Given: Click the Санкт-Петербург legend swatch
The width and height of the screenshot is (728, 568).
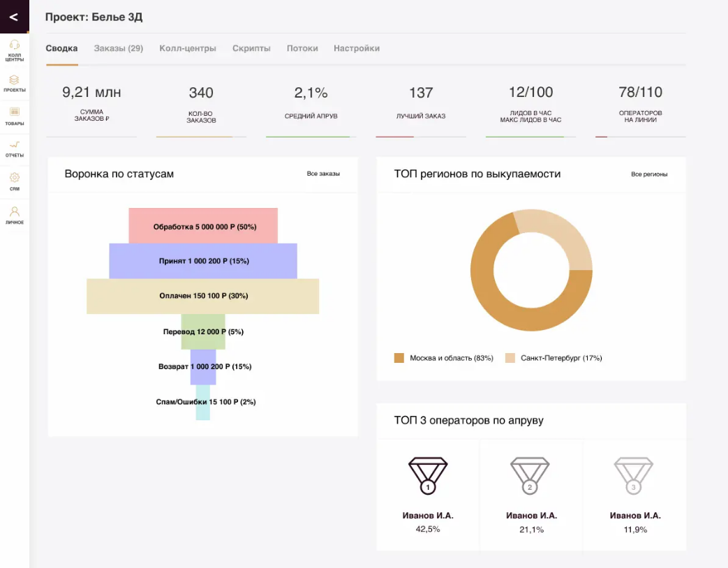Looking at the screenshot, I should click(x=510, y=358).
